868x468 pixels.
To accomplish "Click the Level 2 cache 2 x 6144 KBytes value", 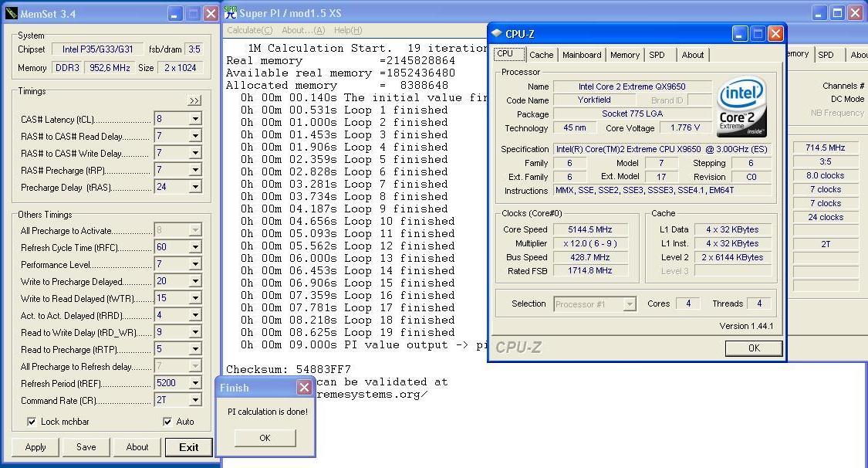I will click(x=732, y=257).
